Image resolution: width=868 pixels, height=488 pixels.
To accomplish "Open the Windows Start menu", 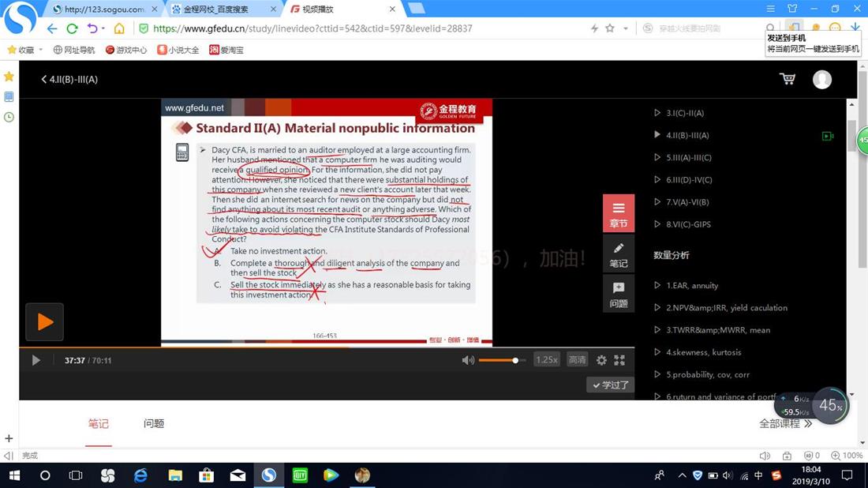I will (x=14, y=475).
